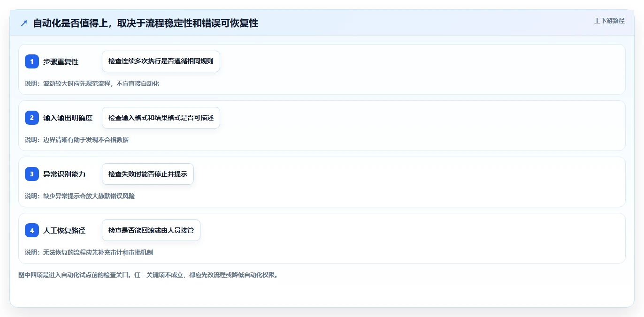The width and height of the screenshot is (644, 317).
Task: Click the 步骤重复性 label
Action: (61, 61)
